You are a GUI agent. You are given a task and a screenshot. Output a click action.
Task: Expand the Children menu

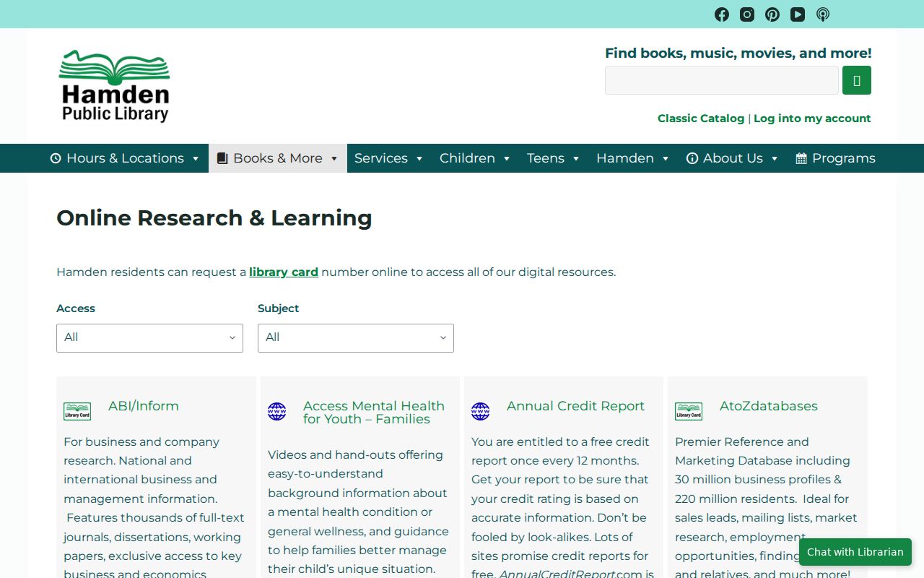point(475,158)
